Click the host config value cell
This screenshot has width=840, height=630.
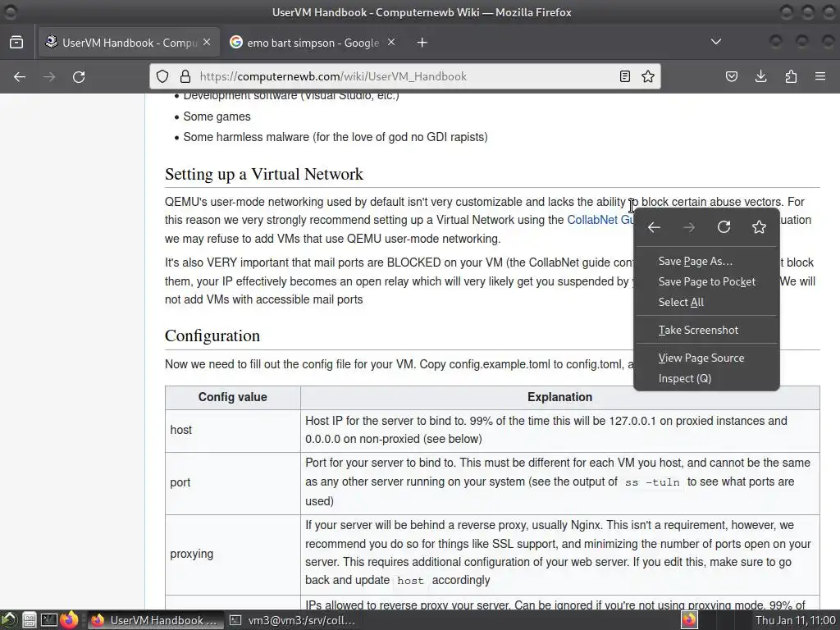tap(232, 430)
